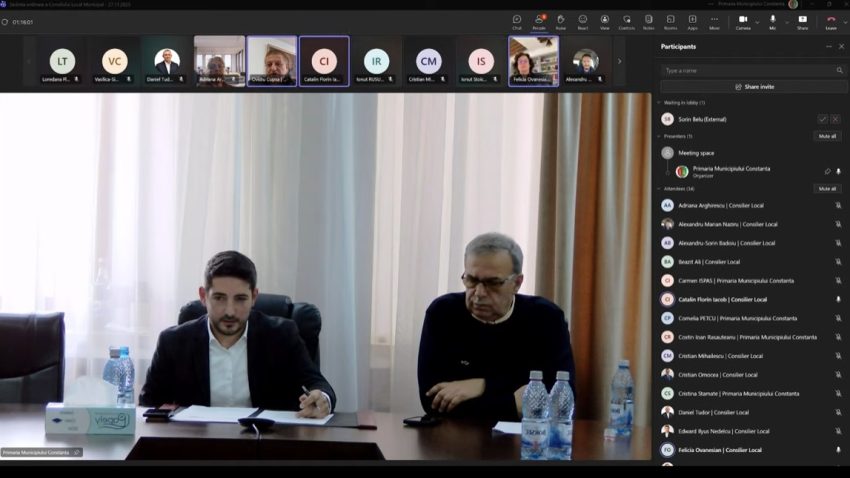
Task: Expand microphone options dropdown arrow
Action: (x=787, y=22)
